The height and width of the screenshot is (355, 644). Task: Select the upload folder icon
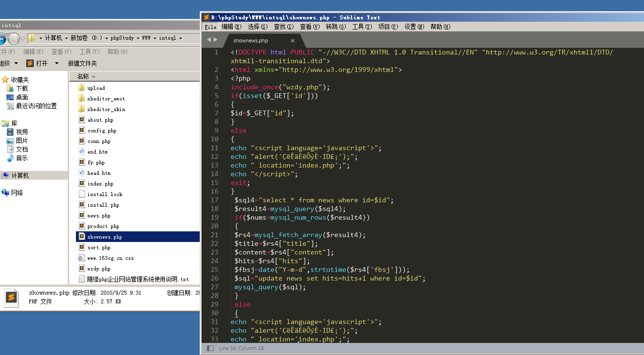tap(82, 88)
